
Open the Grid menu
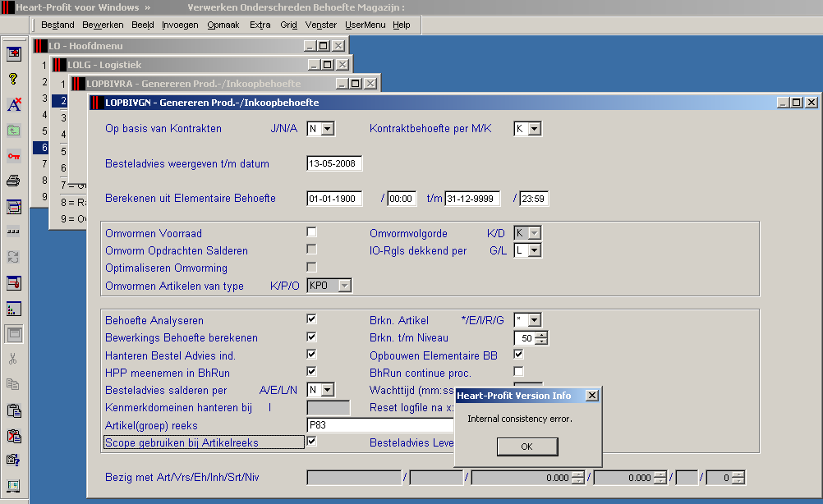pos(288,25)
